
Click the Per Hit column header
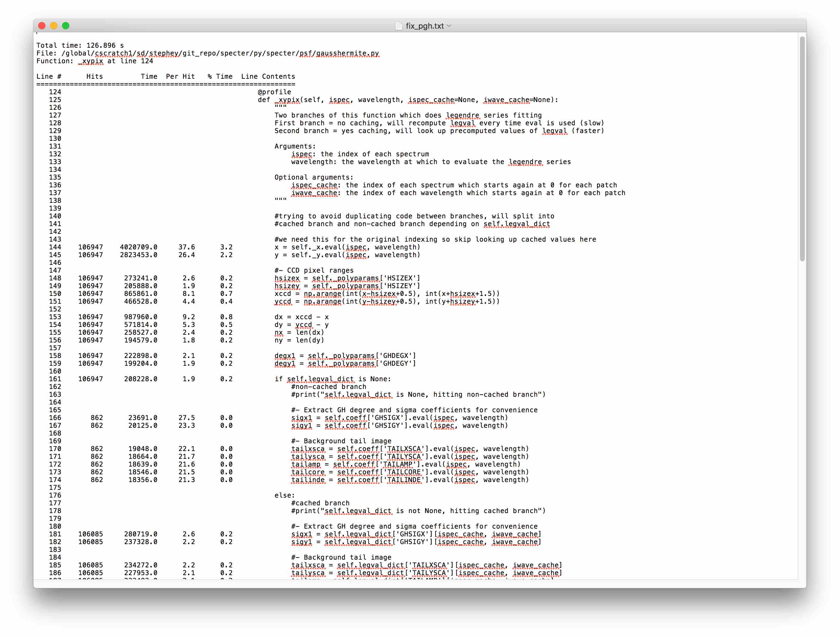(x=180, y=76)
